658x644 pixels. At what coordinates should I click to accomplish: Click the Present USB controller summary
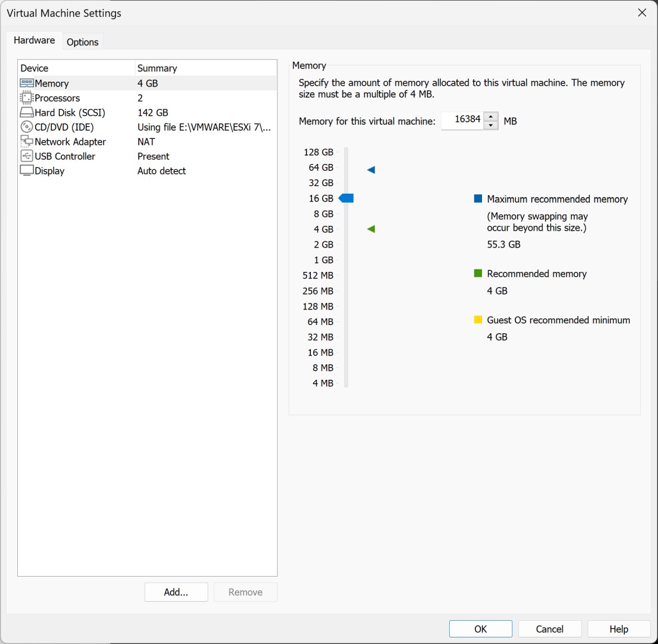click(153, 156)
